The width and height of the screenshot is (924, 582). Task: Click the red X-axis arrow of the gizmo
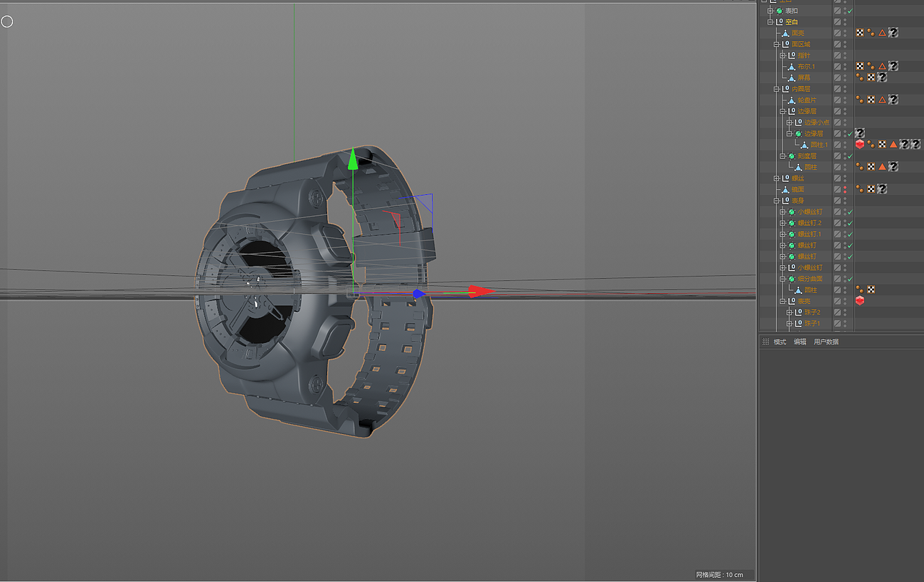[480, 292]
